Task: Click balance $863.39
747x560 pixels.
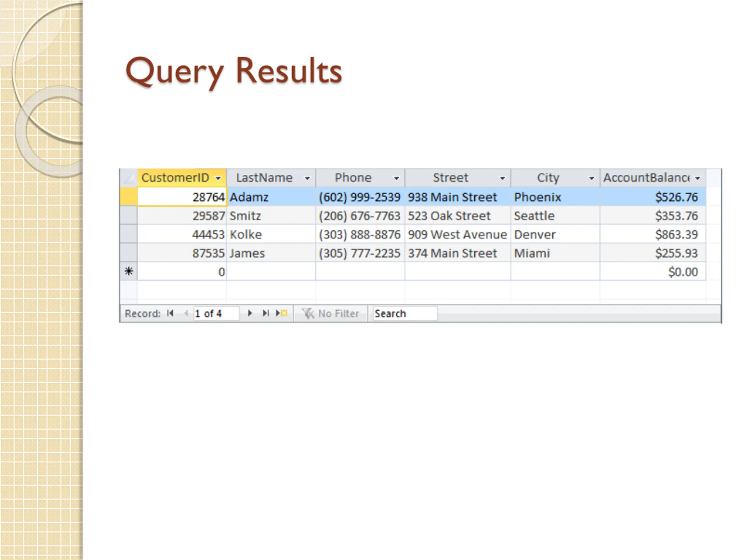Action: [653, 234]
